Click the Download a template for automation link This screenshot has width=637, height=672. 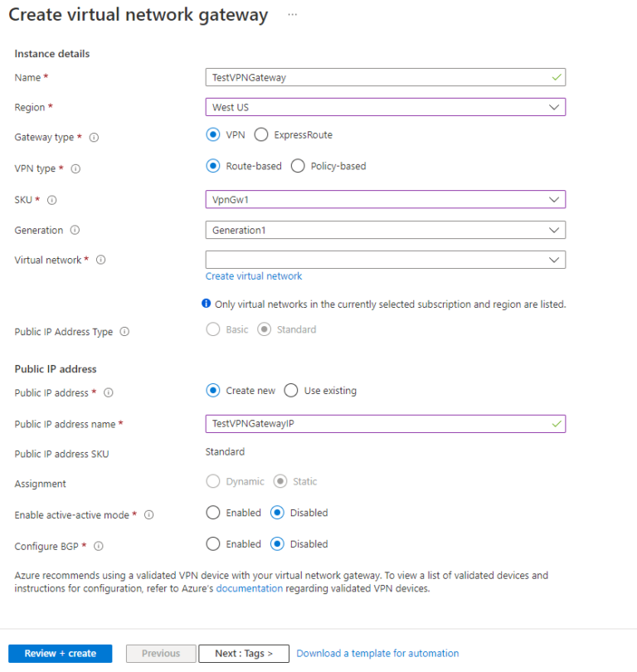pyautogui.click(x=377, y=653)
